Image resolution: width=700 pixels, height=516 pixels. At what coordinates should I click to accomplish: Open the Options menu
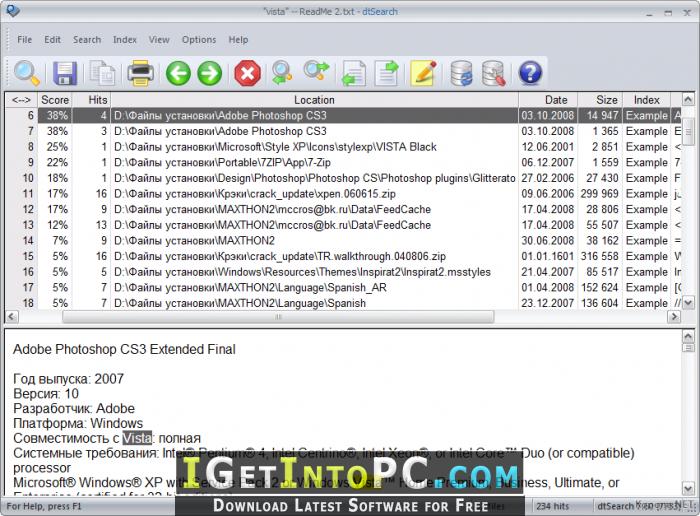(199, 40)
